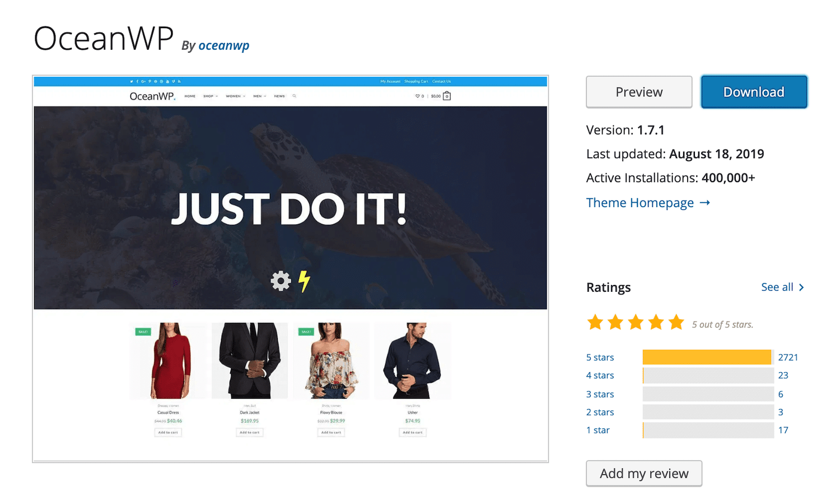Click the 2721 five-star count
The image size is (840, 504).
pos(788,357)
